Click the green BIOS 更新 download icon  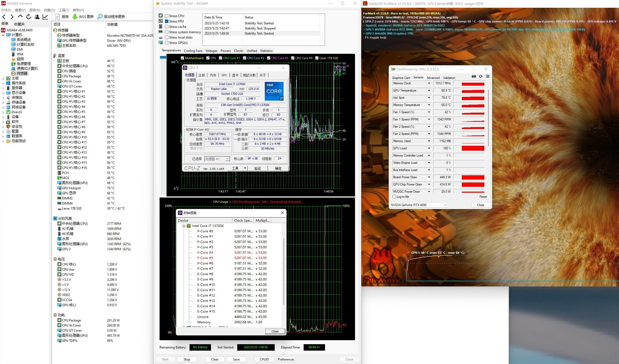click(x=75, y=17)
